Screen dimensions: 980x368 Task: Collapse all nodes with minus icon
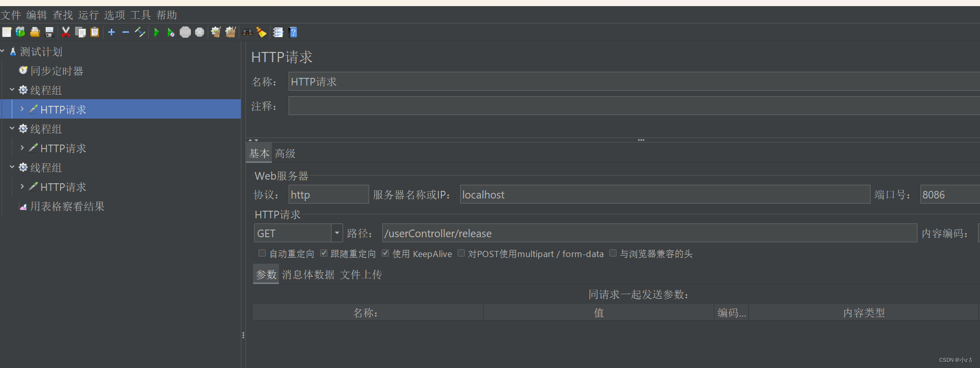click(x=125, y=32)
